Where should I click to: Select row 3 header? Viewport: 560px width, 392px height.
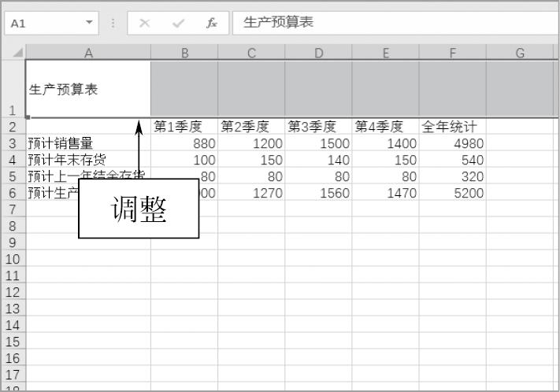tap(13, 142)
